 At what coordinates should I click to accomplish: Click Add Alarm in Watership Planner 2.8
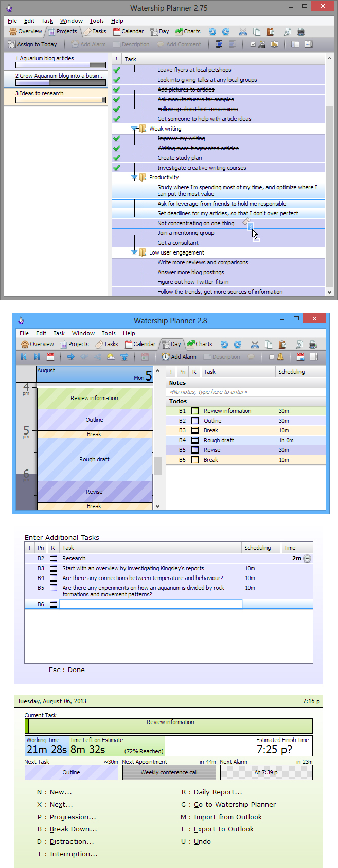point(179,357)
